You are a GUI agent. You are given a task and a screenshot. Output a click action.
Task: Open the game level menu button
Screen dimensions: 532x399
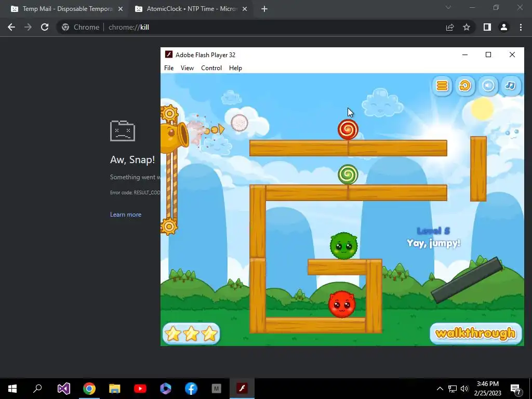442,86
